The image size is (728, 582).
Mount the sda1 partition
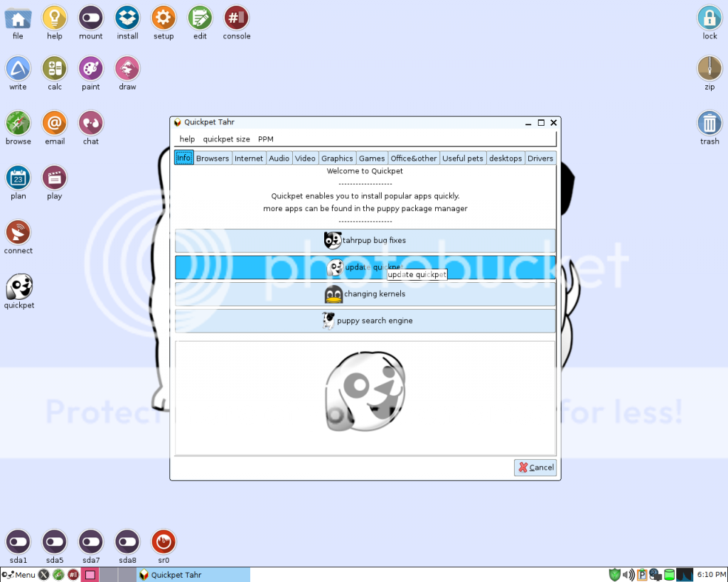[x=18, y=541]
